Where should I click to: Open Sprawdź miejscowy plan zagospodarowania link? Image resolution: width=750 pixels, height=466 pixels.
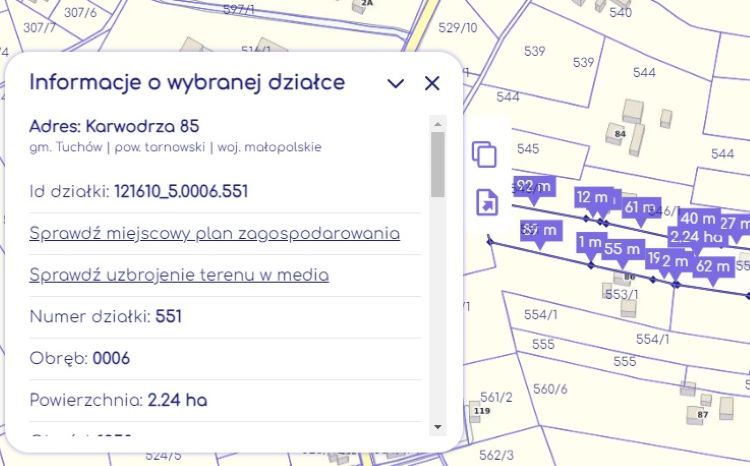(214, 233)
